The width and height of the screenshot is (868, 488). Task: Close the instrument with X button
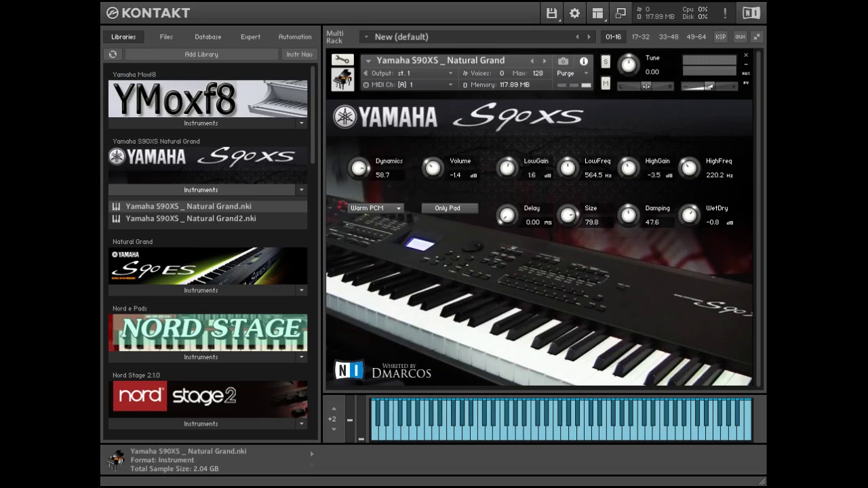[746, 56]
